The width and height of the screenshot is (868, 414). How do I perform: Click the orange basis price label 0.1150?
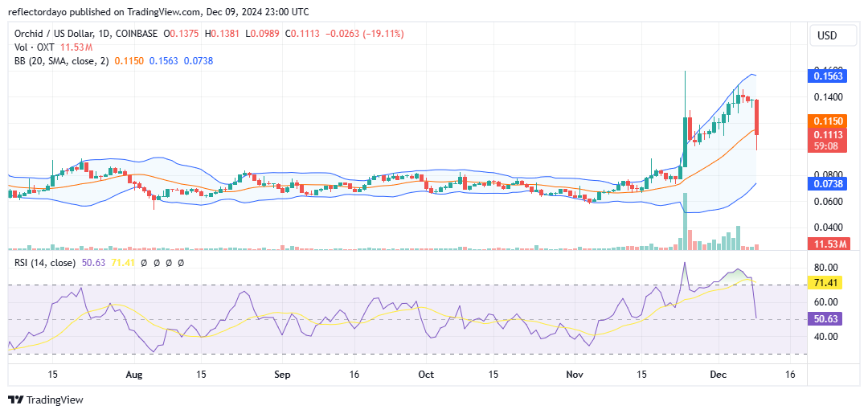[x=826, y=121]
